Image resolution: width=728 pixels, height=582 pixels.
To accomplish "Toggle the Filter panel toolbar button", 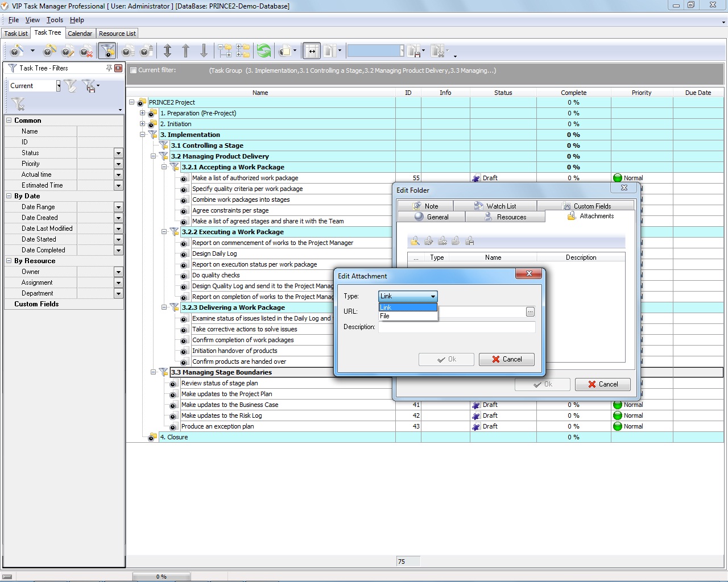I will [106, 51].
